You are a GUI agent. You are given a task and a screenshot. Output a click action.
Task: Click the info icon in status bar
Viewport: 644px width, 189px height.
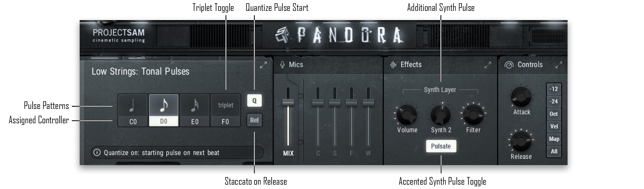point(97,153)
